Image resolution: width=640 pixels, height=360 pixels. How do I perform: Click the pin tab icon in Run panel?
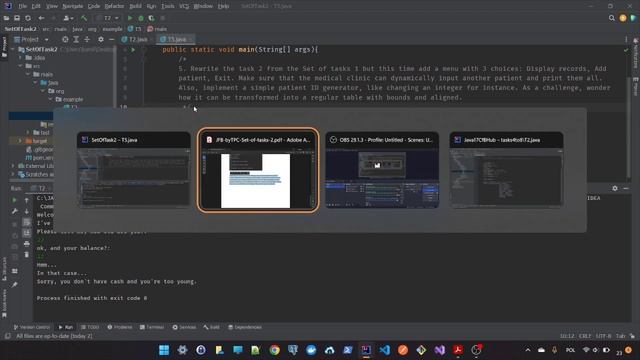[x=14, y=284]
